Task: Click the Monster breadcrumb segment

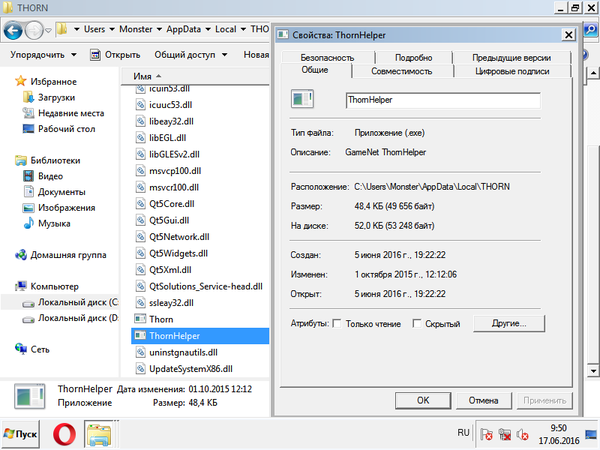Action: (136, 29)
